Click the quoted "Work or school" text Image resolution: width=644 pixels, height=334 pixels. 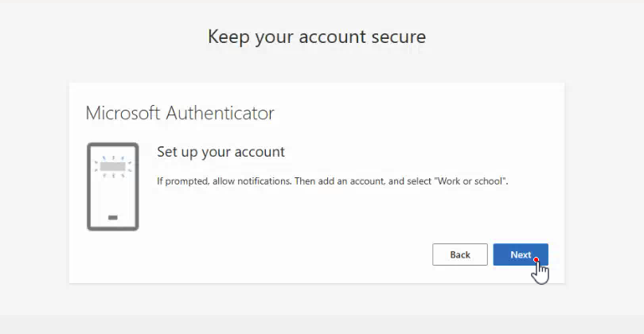click(470, 181)
